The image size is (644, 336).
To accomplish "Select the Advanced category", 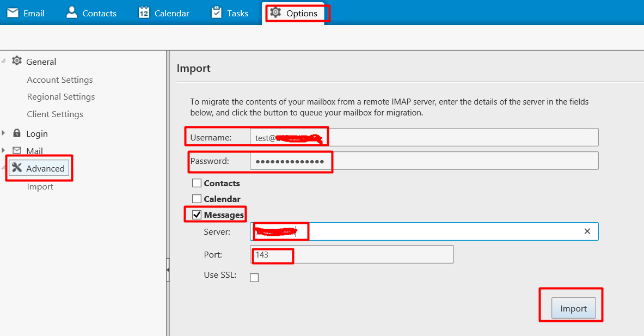I will pos(39,168).
